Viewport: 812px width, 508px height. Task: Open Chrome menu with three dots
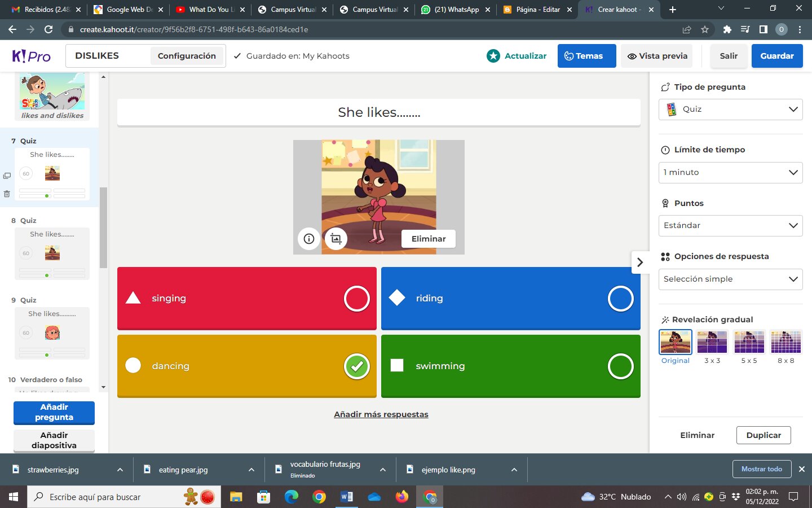[x=800, y=29]
